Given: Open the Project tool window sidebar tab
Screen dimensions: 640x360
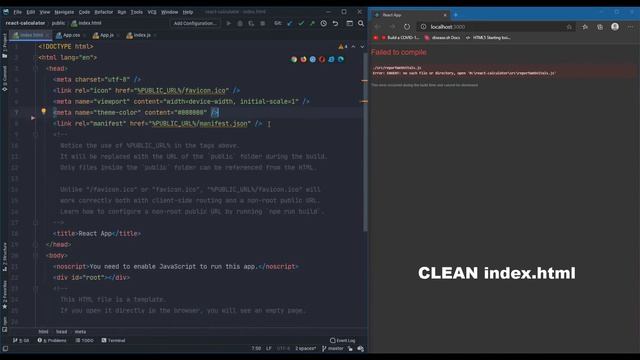Looking at the screenshot, I should (4, 45).
